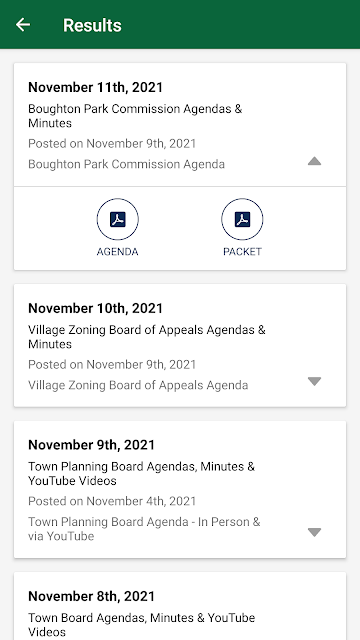Tap the AGENDA label

(118, 251)
